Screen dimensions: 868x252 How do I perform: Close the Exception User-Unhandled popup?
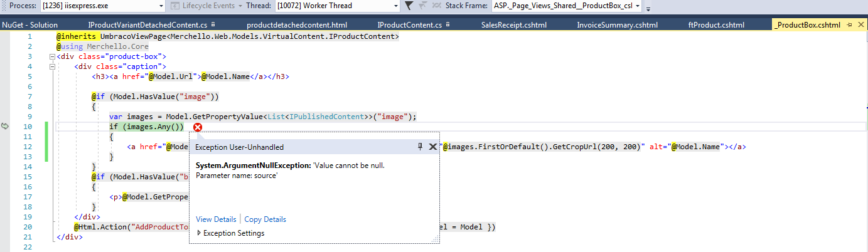point(432,147)
